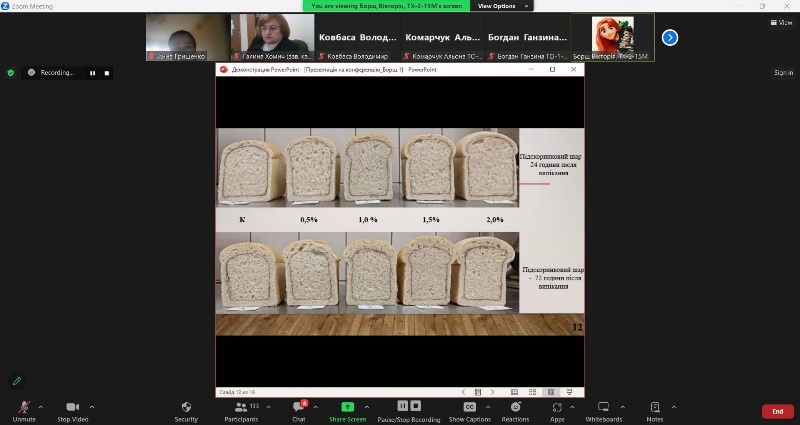Expand the Participants options arrow
Image resolution: width=800 pixels, height=425 pixels.
click(268, 407)
